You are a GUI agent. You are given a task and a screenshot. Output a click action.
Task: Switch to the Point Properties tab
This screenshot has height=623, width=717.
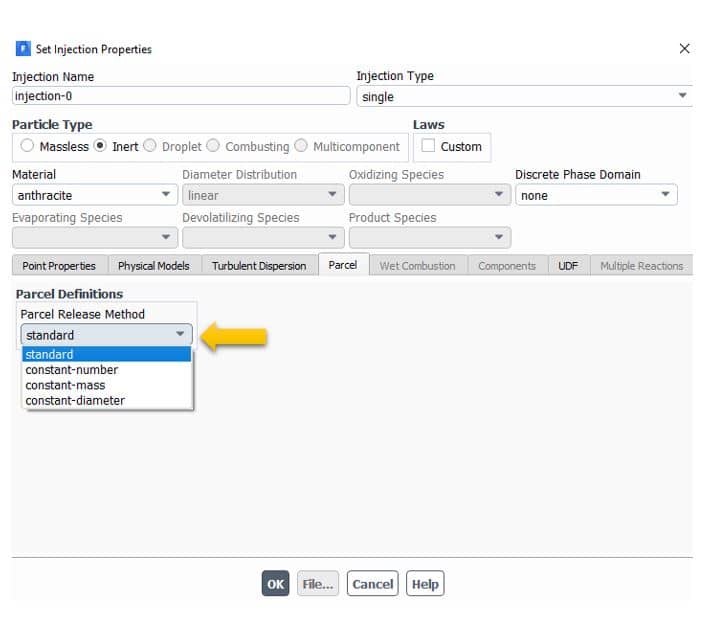tap(59, 266)
